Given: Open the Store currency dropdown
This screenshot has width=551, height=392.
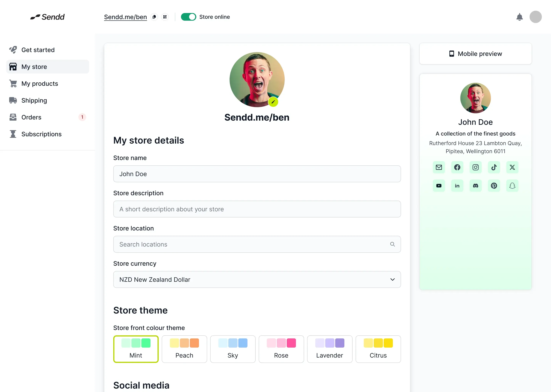Looking at the screenshot, I should tap(257, 279).
